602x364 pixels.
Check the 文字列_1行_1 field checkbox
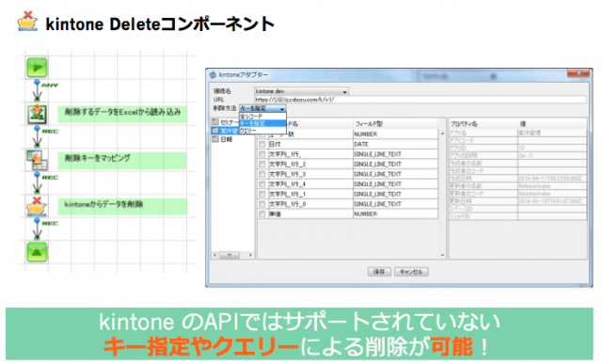(x=262, y=195)
